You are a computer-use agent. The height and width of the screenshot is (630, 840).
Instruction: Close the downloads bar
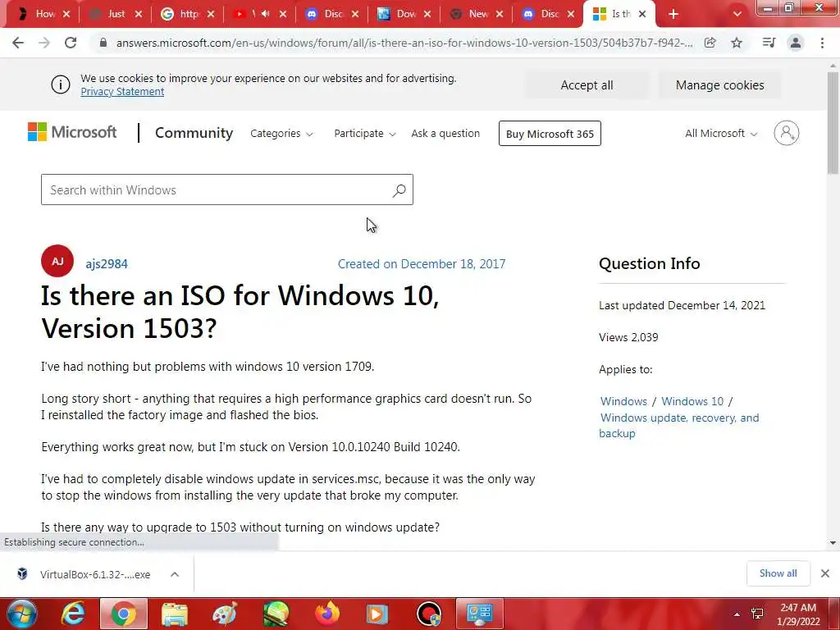tap(825, 573)
